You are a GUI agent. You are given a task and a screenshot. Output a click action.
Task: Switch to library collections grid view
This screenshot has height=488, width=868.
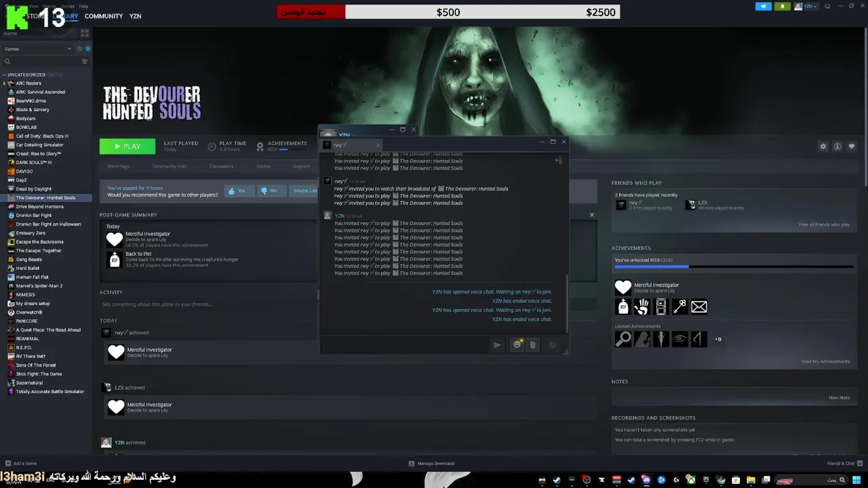tap(85, 33)
